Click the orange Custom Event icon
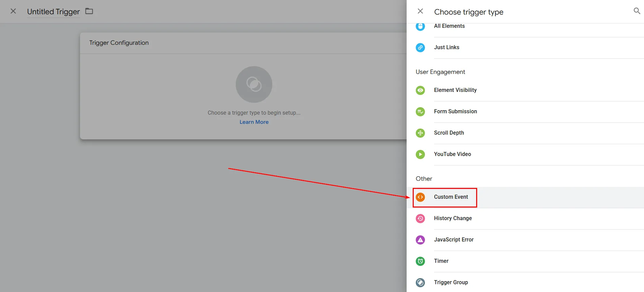 420,197
